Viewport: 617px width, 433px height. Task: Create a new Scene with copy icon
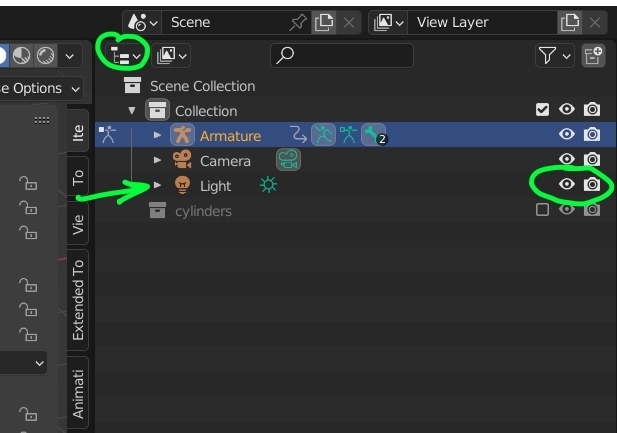tap(323, 22)
